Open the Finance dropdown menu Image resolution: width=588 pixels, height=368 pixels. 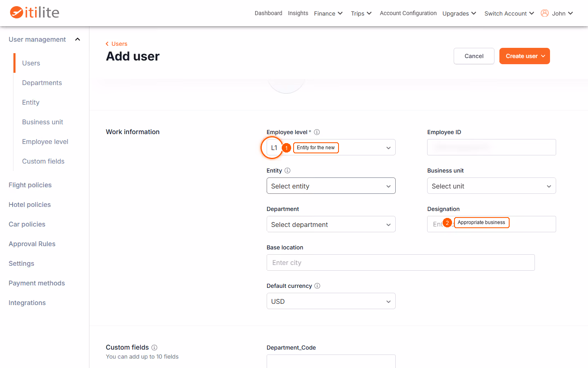point(328,13)
